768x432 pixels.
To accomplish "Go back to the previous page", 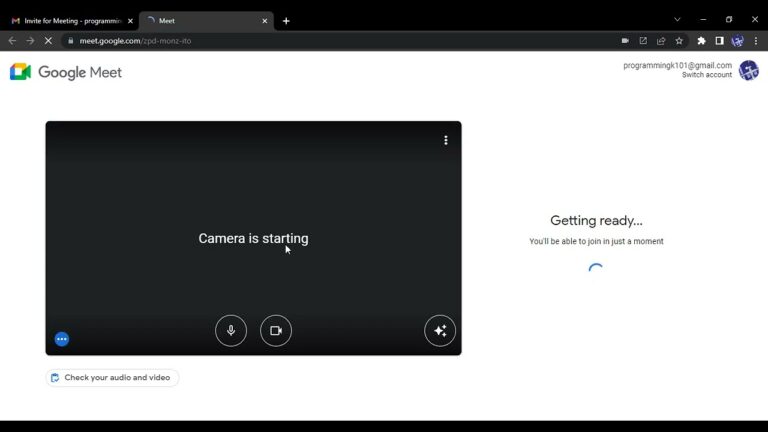I will click(12, 41).
